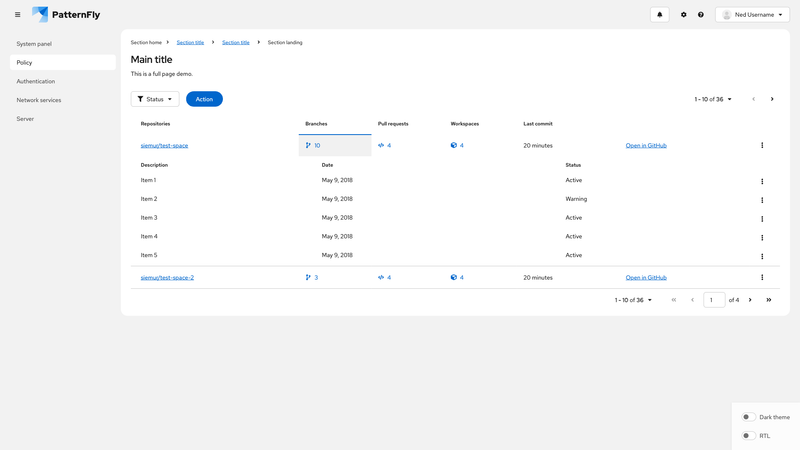Enable the Dark theme switch
The image size is (800, 450).
pos(747,417)
